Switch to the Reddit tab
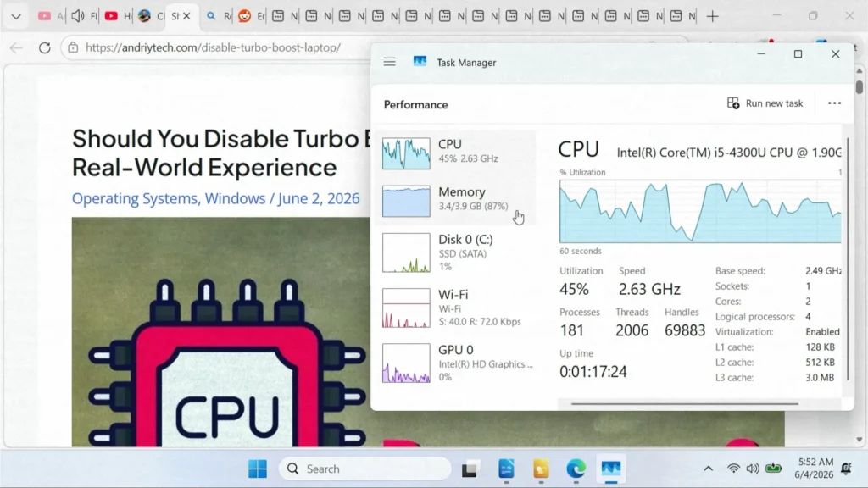 point(244,16)
